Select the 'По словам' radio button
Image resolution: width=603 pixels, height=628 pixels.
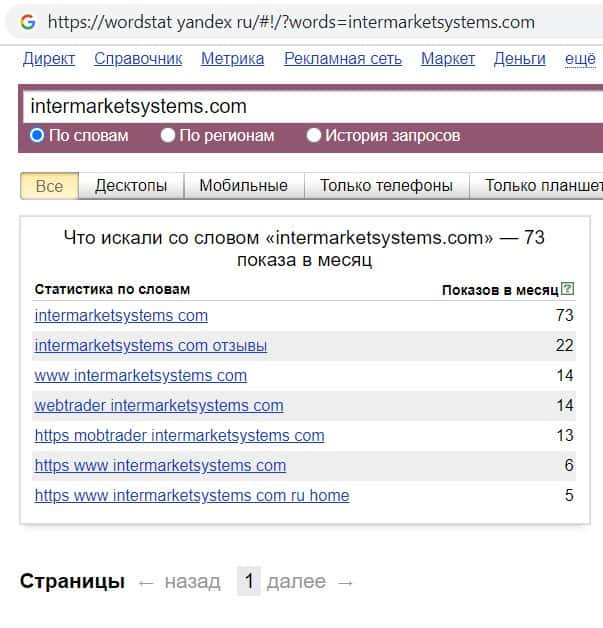coord(37,135)
